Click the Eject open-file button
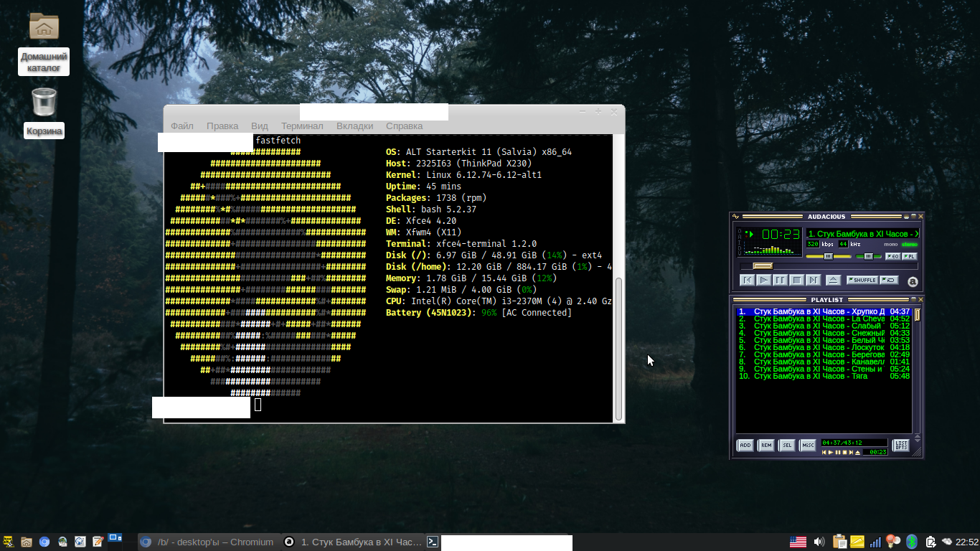Screen dimensions: 980x551 click(x=833, y=281)
